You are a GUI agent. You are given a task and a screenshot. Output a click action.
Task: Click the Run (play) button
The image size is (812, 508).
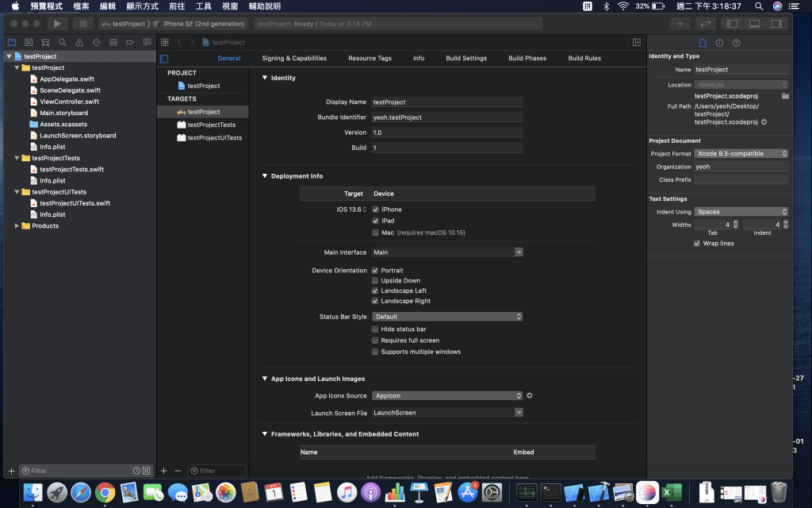pyautogui.click(x=57, y=23)
